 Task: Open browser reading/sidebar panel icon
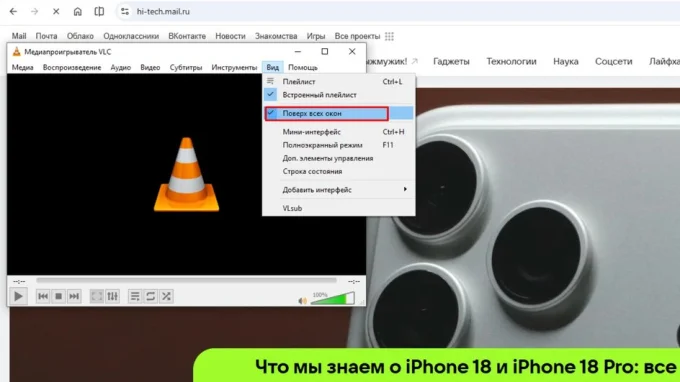pos(99,12)
